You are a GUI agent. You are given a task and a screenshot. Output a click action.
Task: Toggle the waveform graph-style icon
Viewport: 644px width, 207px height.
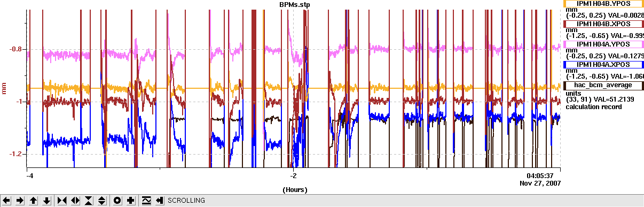146,201
